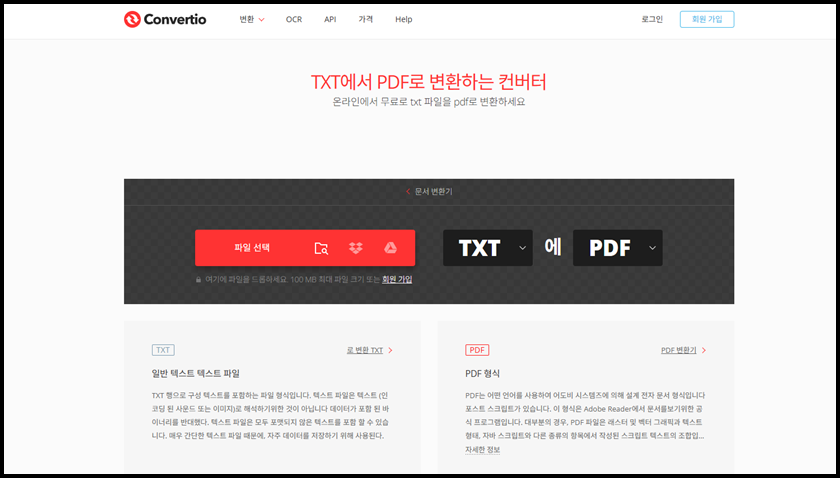Click the title TXT에서 PDF로 변환하는 컨버터
This screenshot has width=840, height=478.
(x=429, y=82)
